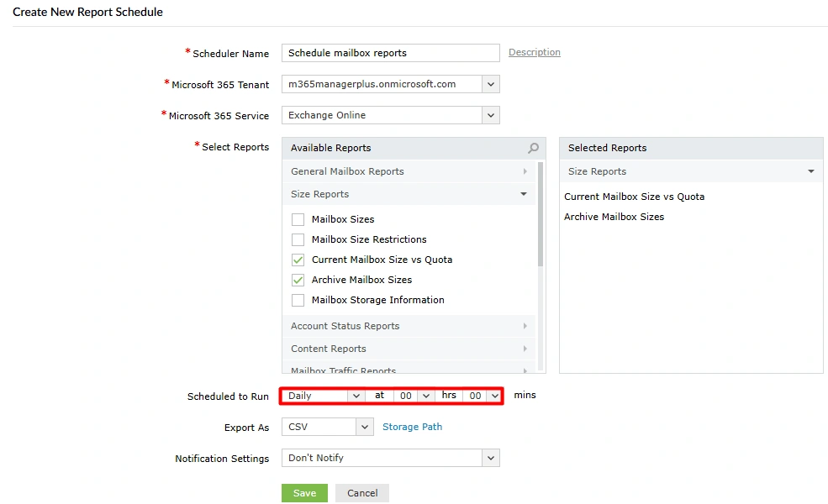828x504 pixels.
Task: Check Mailbox Storage Information
Action: point(298,300)
